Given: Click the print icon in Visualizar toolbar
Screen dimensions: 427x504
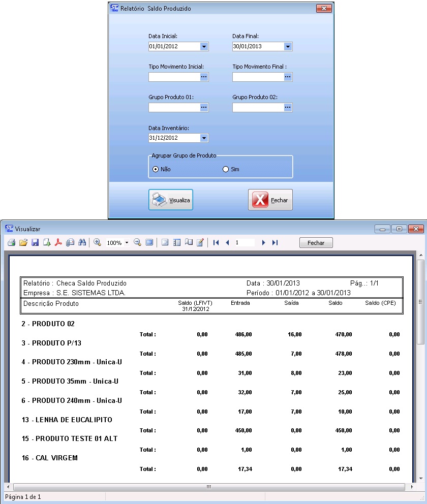Looking at the screenshot, I should pos(11,243).
